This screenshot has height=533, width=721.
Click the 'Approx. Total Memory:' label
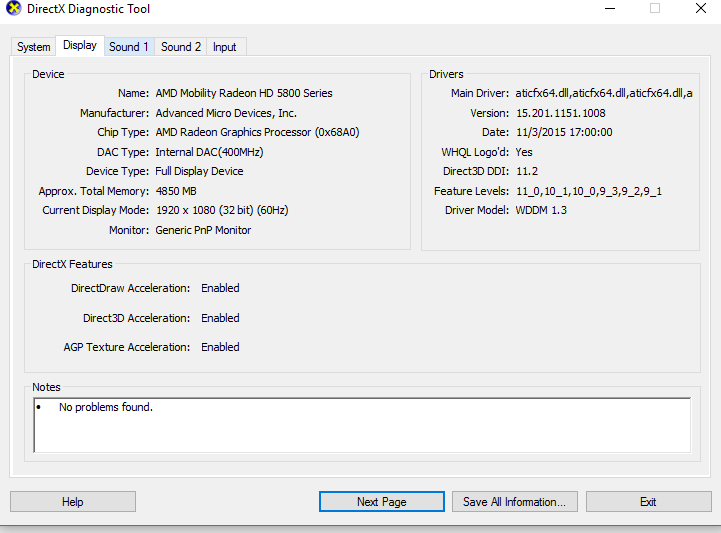[94, 191]
